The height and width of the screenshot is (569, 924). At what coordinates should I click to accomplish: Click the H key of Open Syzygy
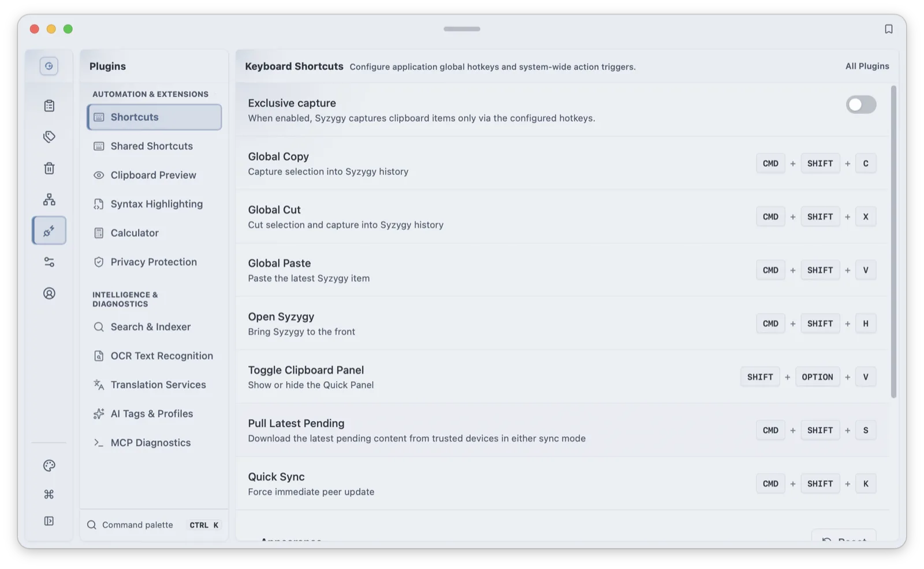point(865,323)
